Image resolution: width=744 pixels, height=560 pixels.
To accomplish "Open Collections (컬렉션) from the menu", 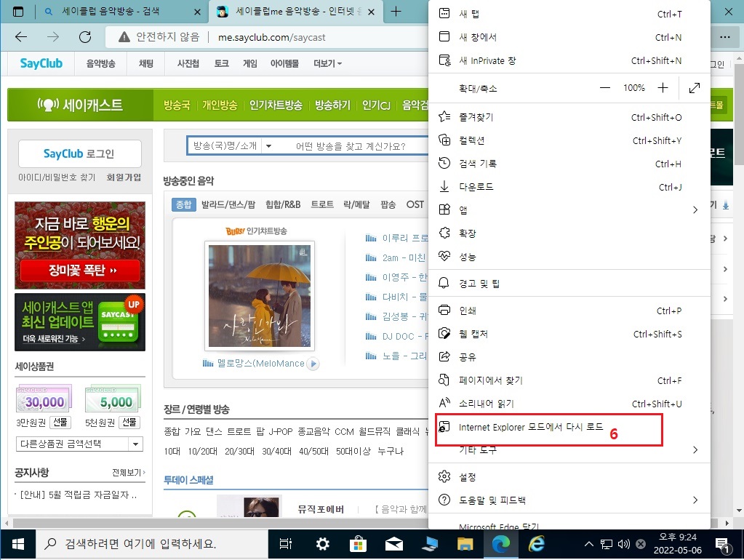I will [569, 140].
